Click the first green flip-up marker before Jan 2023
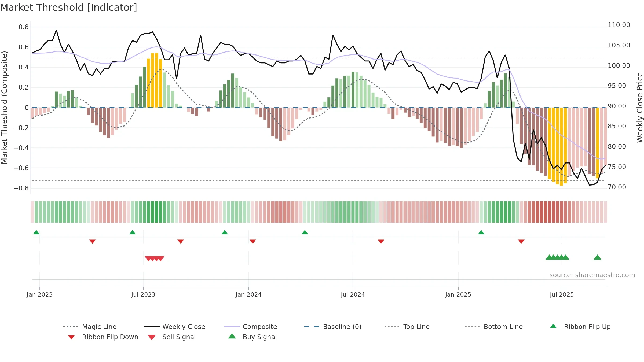The width and height of the screenshot is (644, 362). pos(36,232)
